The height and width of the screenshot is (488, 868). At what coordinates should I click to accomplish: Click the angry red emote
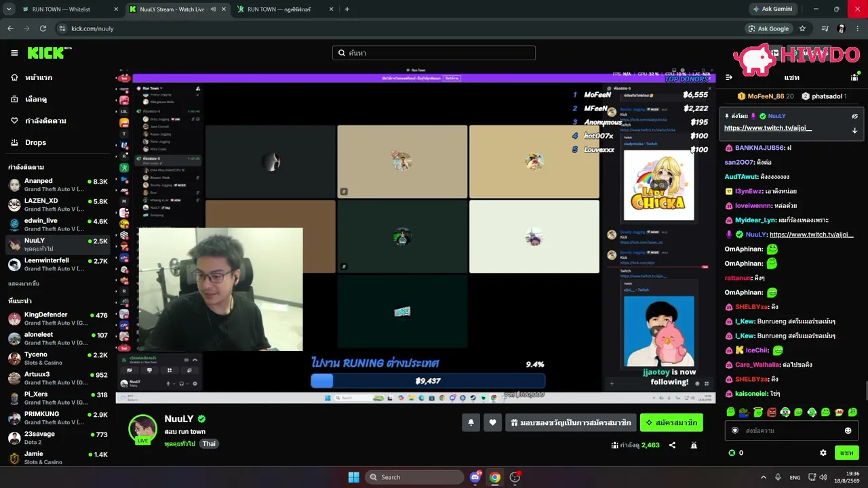[771, 412]
